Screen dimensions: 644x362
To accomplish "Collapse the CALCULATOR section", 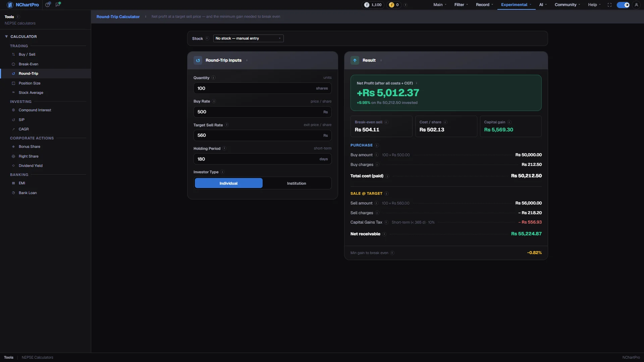I will pyautogui.click(x=21, y=37).
